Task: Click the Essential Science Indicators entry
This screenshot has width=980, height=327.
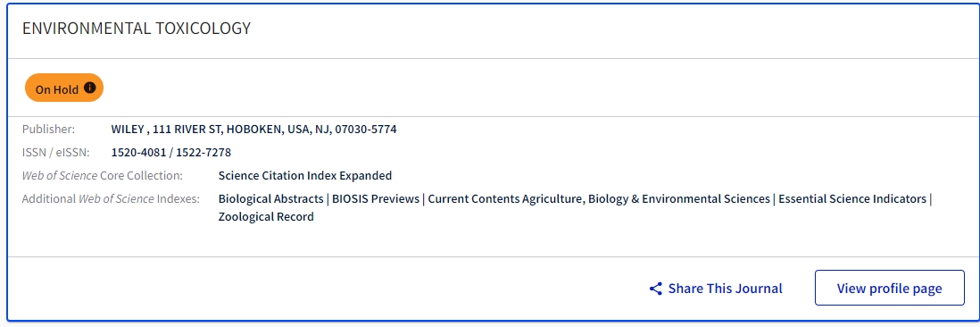Action: click(851, 199)
